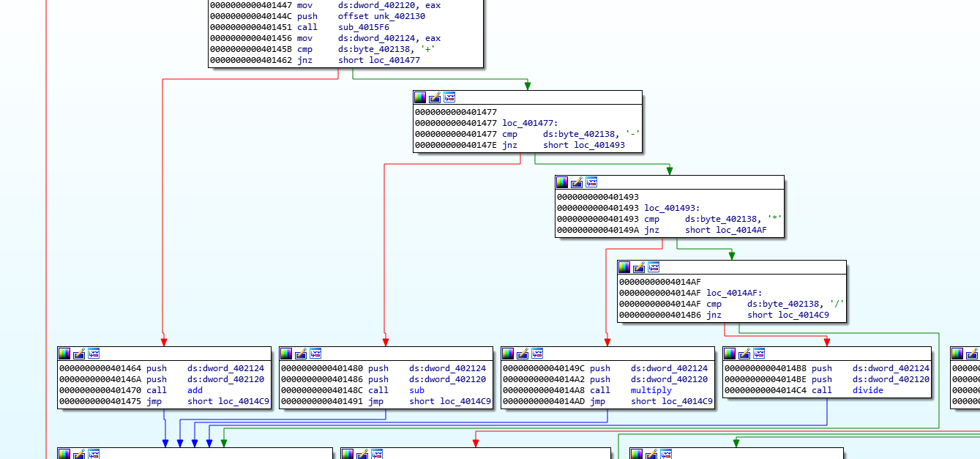Click pencil edit icon on 'call multiply' block
Screen dimensions: 980x459
pyautogui.click(x=523, y=354)
